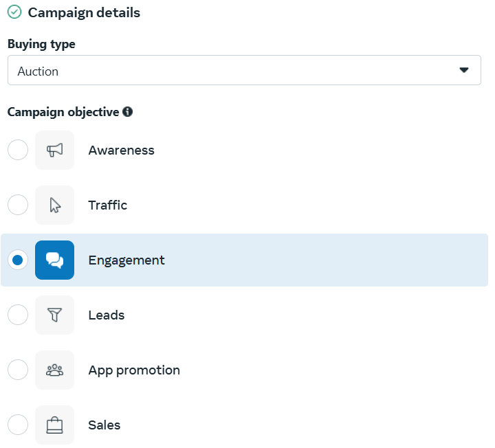The width and height of the screenshot is (495, 448).
Task: Click the Buying type dropdown arrow
Action: tap(464, 70)
